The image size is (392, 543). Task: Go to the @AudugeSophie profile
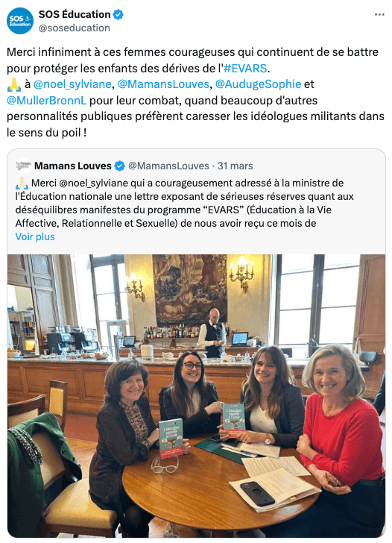pos(258,84)
